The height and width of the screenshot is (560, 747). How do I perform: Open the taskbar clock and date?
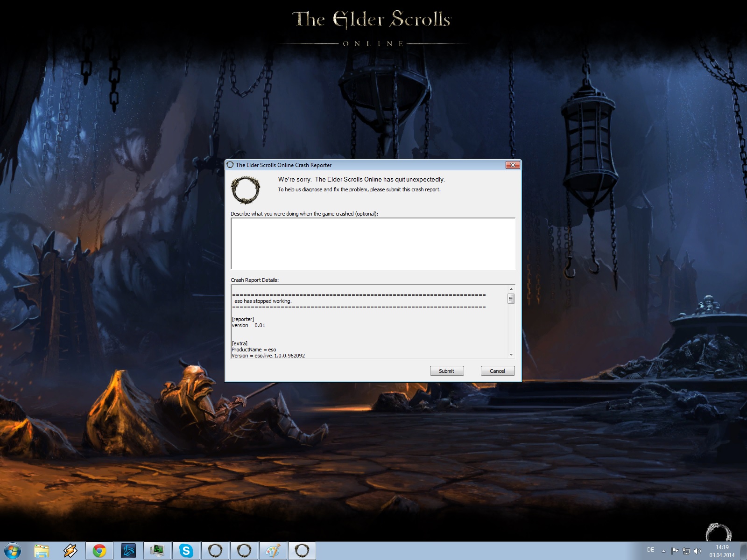(722, 551)
